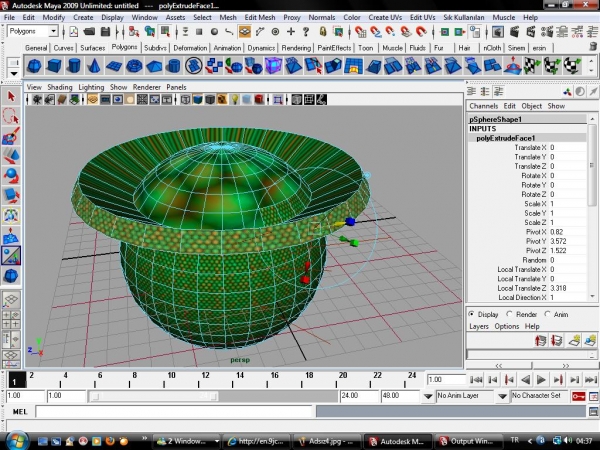This screenshot has height=450, width=600.
Task: Create a polygon pyramid from shelf
Action: 154,66
